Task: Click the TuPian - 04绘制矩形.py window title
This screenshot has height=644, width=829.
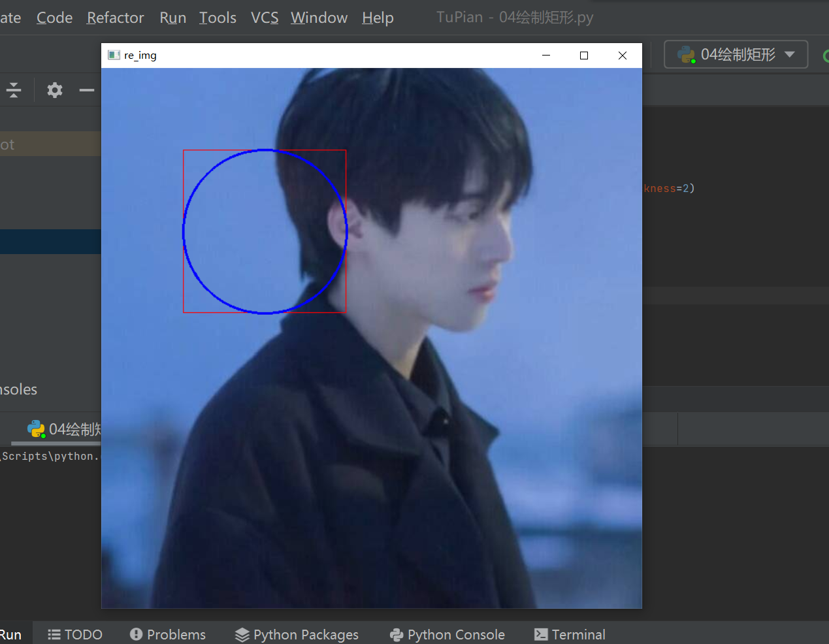Action: 515,17
